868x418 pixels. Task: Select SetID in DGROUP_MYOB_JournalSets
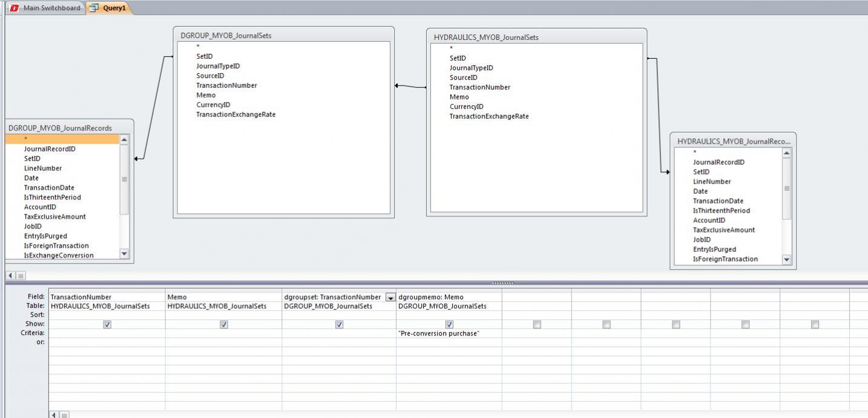tap(204, 56)
